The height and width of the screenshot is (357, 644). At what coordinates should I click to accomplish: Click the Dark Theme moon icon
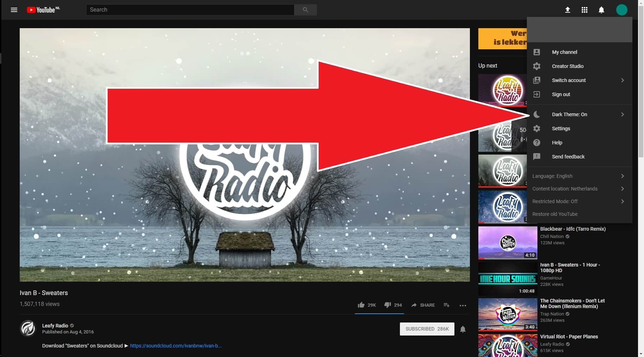click(537, 114)
